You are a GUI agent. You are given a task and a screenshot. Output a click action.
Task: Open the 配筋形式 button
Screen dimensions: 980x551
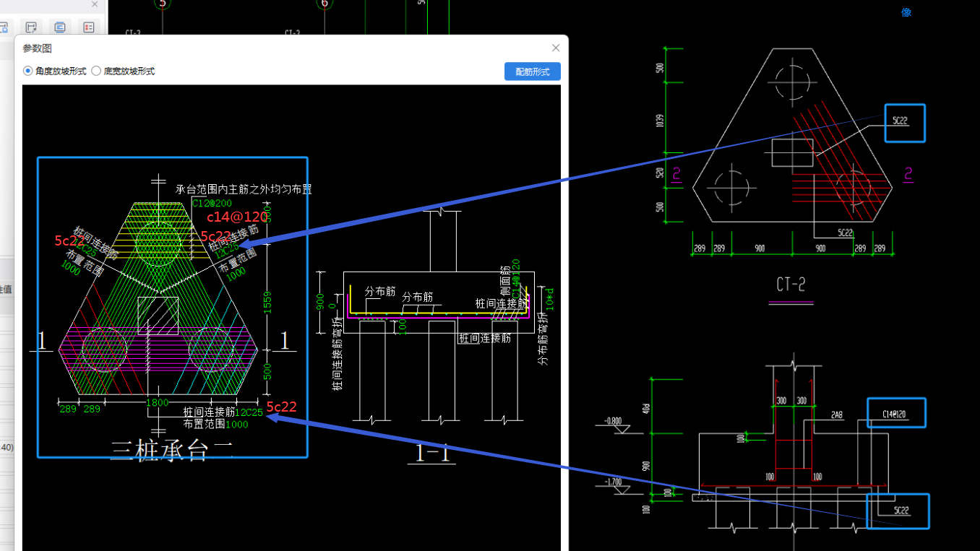(x=533, y=71)
